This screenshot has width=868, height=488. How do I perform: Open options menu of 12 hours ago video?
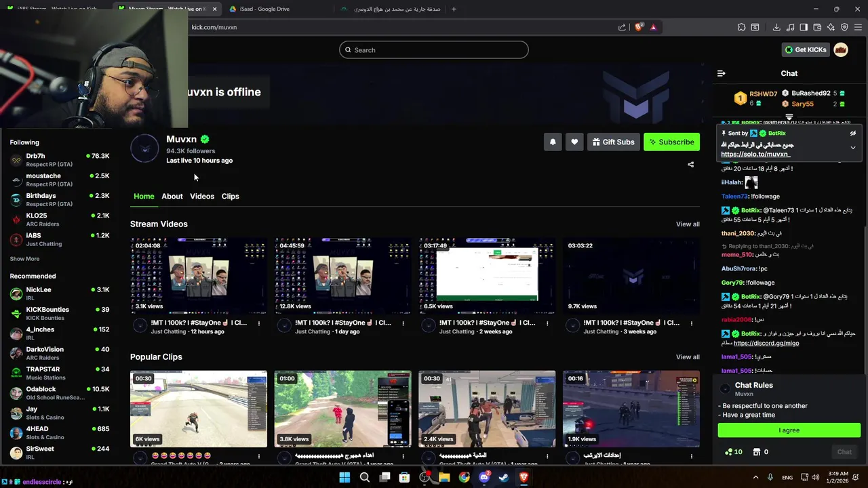[x=259, y=323]
